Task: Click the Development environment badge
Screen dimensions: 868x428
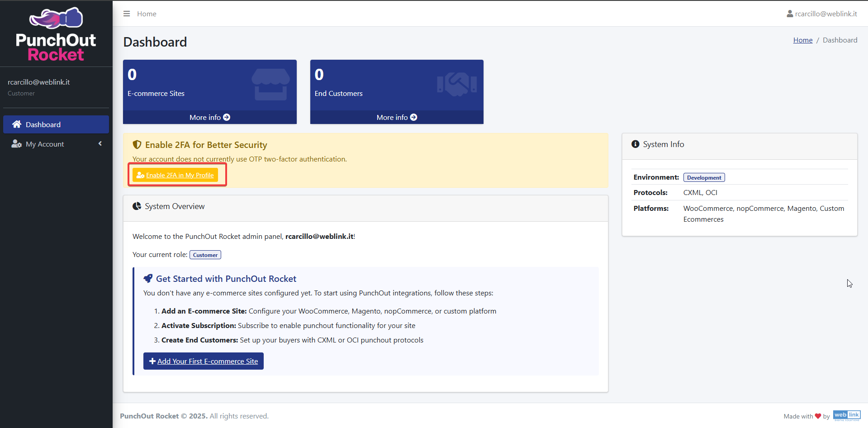Action: 704,178
